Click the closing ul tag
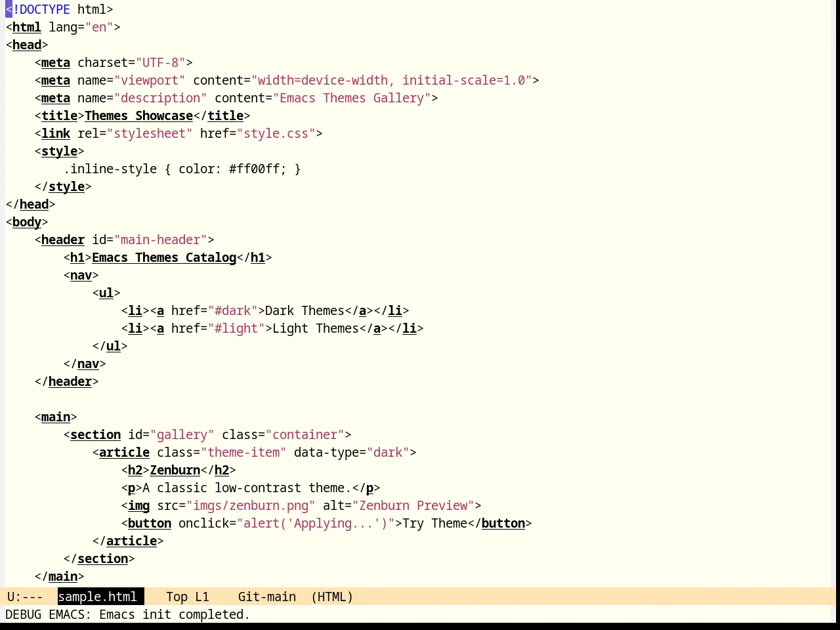 pyautogui.click(x=110, y=346)
